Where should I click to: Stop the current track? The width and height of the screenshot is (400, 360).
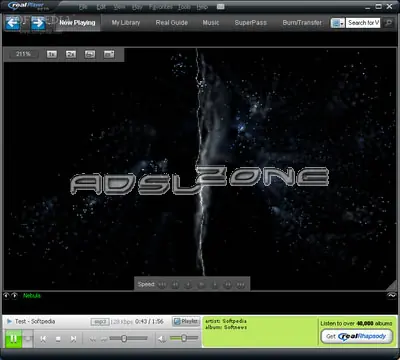[x=58, y=339]
